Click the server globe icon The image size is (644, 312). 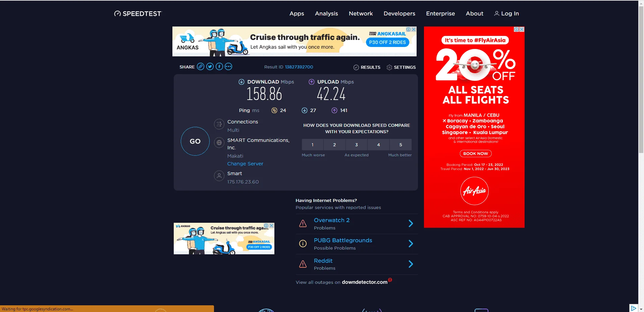click(x=219, y=143)
